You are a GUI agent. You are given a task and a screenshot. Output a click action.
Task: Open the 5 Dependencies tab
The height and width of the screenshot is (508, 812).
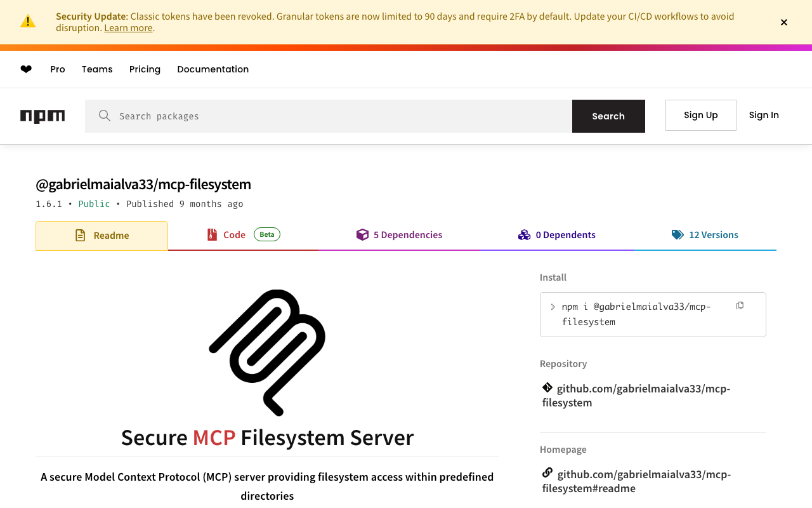pyautogui.click(x=400, y=235)
